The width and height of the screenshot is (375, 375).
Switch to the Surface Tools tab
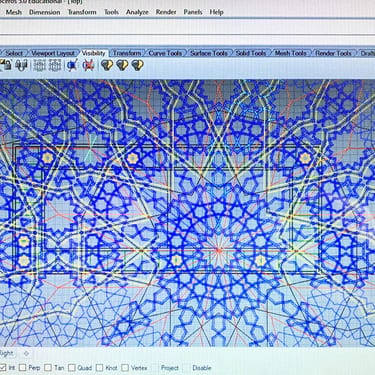pos(209,53)
